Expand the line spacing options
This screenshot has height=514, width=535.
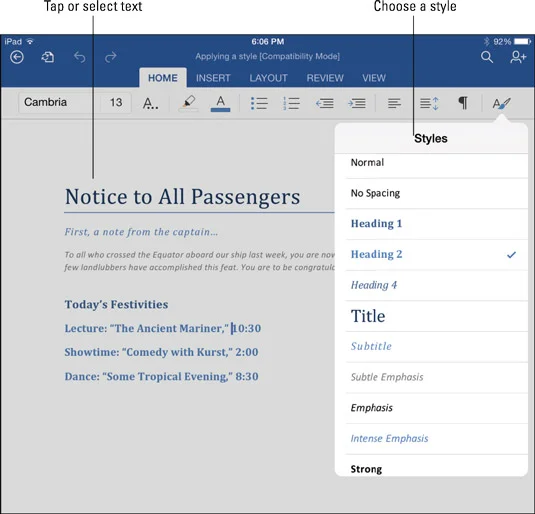tap(429, 103)
